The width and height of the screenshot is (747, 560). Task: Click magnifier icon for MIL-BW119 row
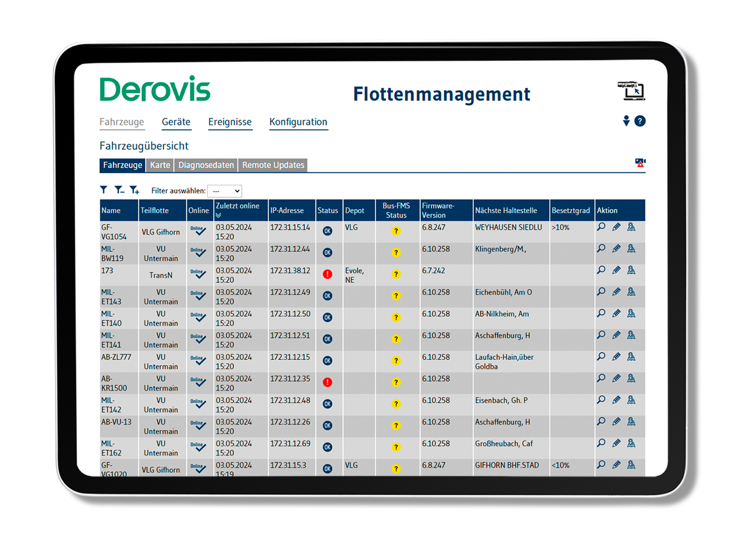601,248
